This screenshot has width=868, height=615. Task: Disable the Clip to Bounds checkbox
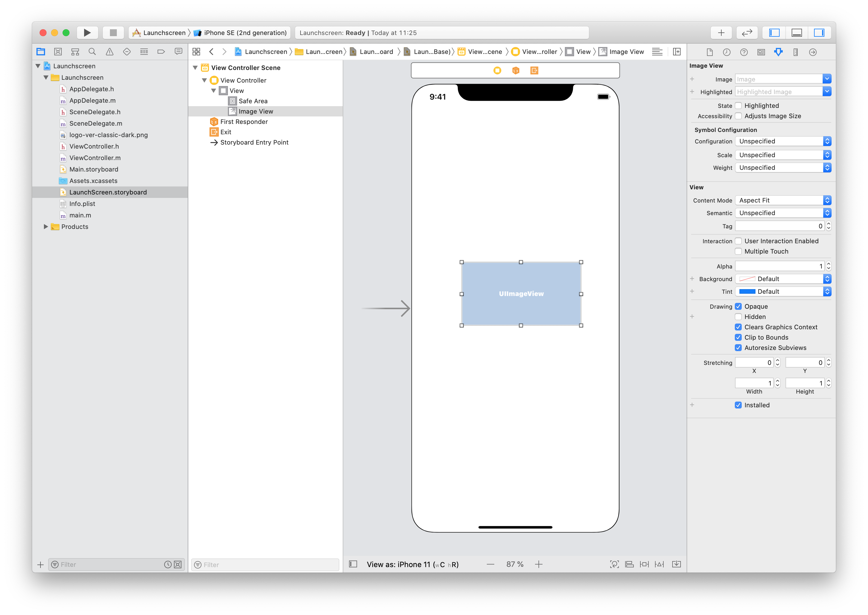point(739,337)
